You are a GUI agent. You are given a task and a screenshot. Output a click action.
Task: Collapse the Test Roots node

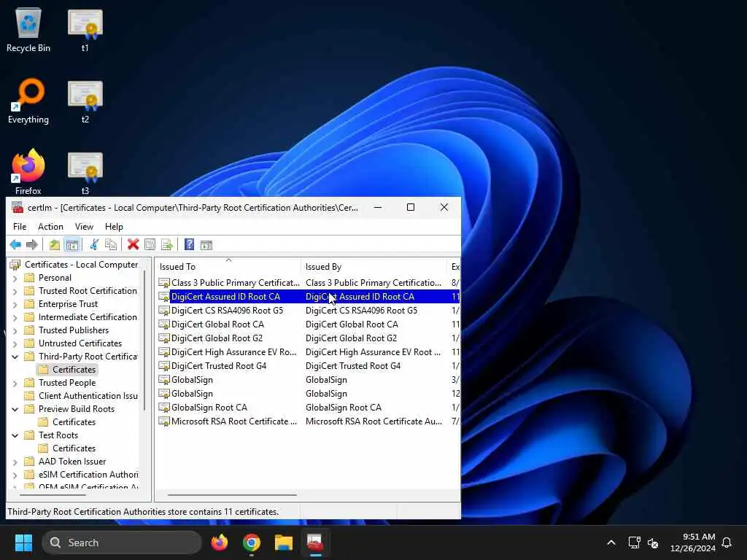coord(15,435)
